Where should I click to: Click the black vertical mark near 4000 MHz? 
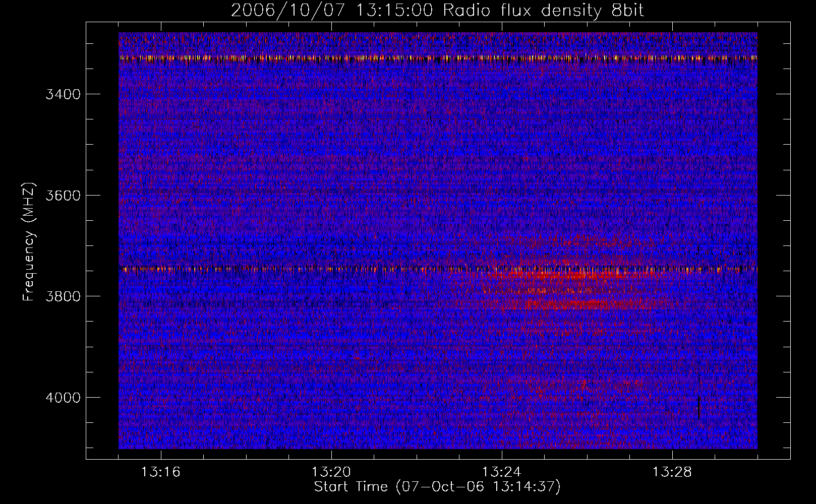point(698,407)
